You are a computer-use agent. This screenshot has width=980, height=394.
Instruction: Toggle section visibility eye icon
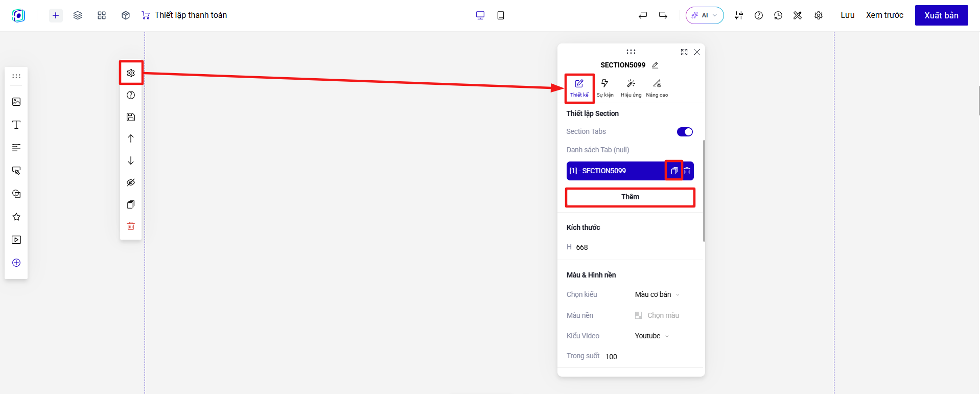tap(131, 182)
